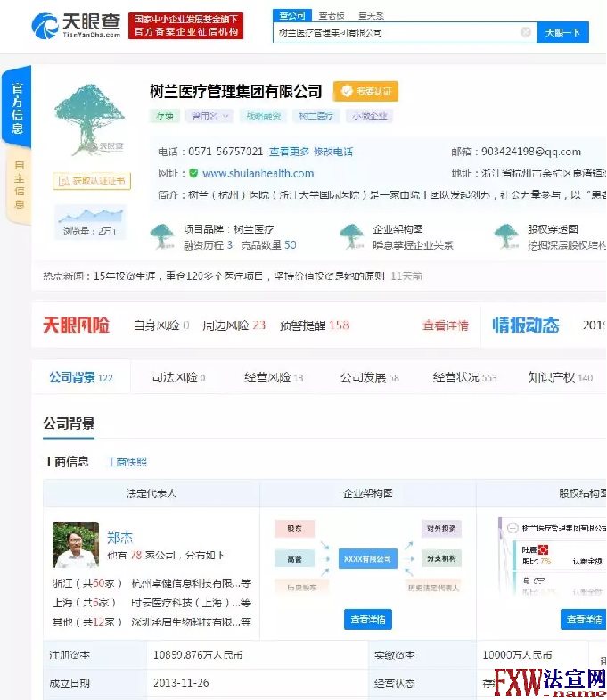607x700 pixels.
Task: Click the company tree logo thumbnail
Action: click(x=90, y=119)
